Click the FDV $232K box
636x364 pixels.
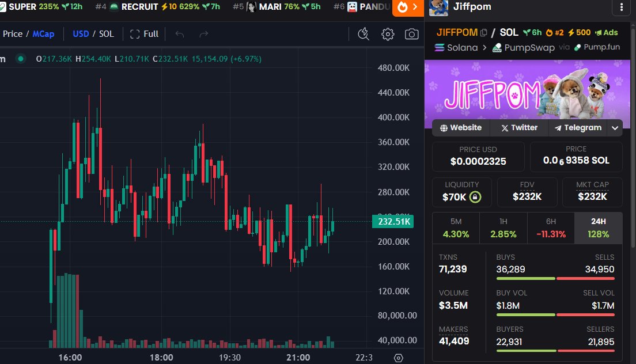tap(527, 192)
